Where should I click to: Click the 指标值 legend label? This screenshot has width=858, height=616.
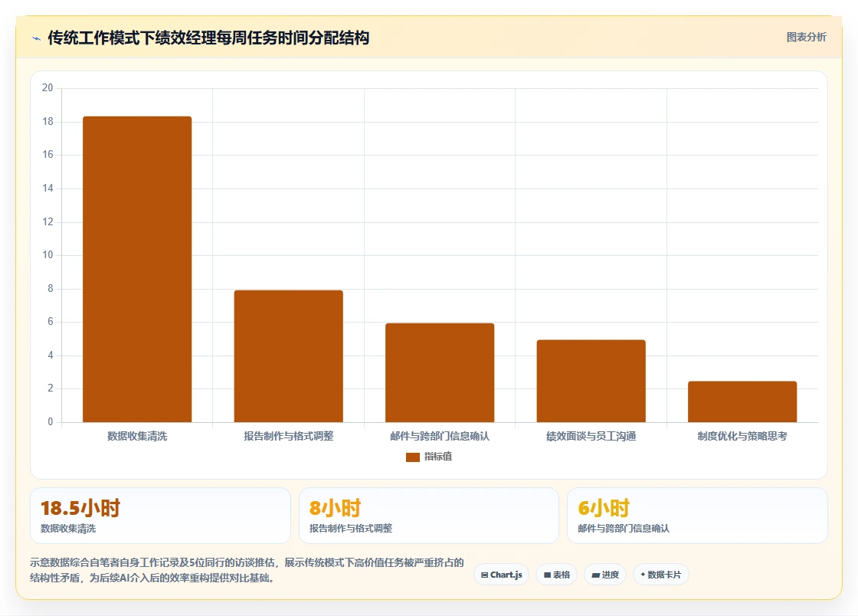pyautogui.click(x=437, y=457)
